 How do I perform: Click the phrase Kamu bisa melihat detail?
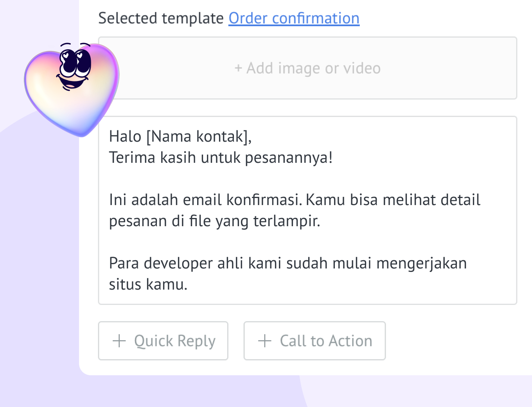[393, 200]
